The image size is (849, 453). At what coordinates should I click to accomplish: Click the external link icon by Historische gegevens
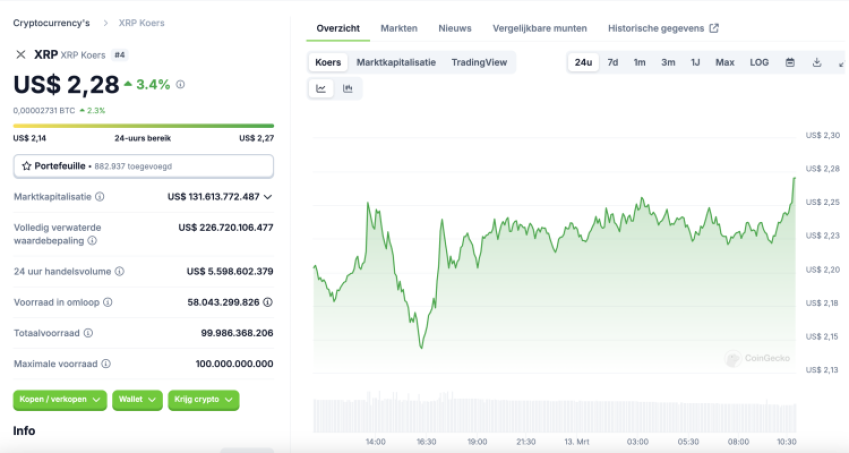click(x=714, y=28)
